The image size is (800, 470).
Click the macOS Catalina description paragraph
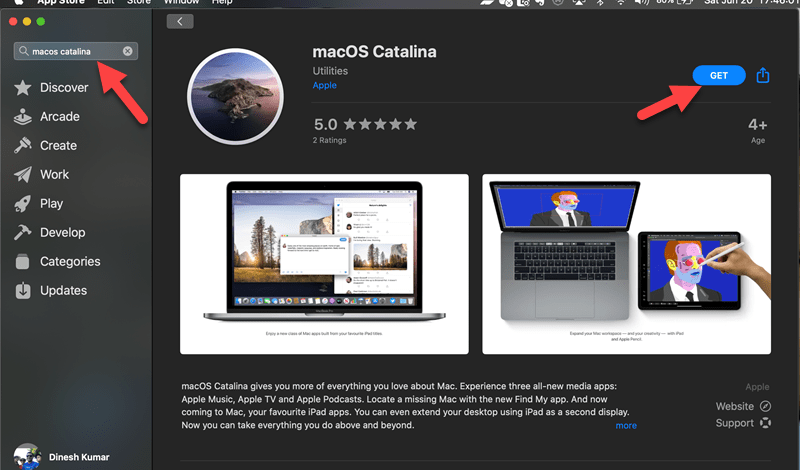coord(406,406)
